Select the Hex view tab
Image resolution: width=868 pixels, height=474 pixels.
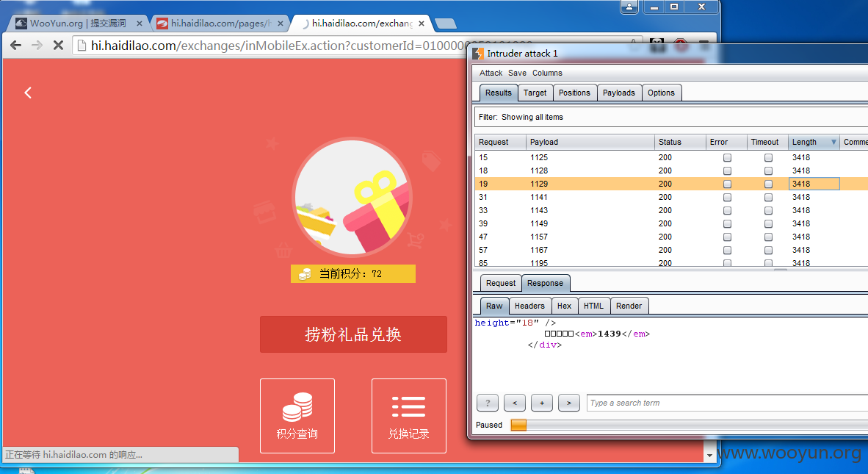coord(564,306)
